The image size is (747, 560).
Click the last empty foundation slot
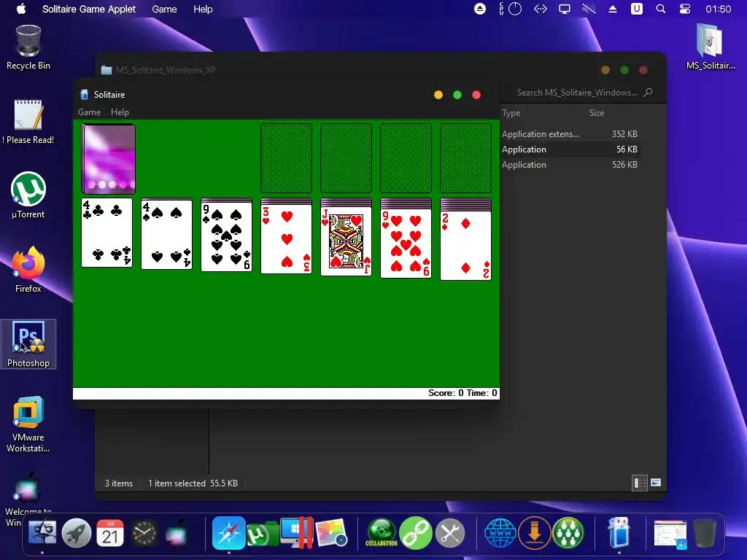(466, 158)
